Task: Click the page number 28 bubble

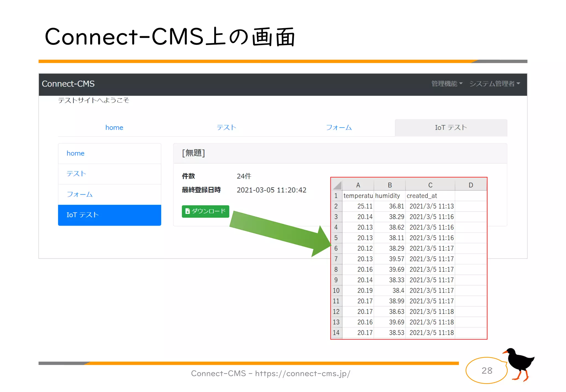Action: pos(487,370)
